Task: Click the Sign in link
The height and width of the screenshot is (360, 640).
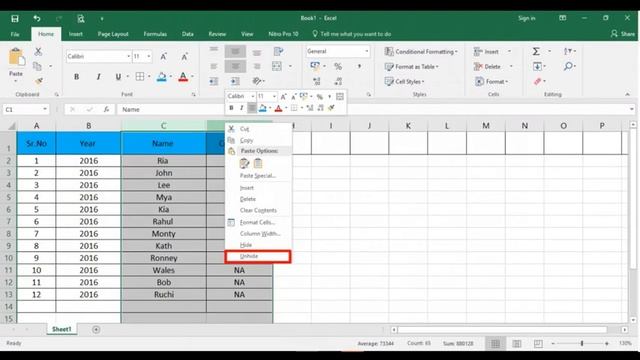Action: [527, 18]
